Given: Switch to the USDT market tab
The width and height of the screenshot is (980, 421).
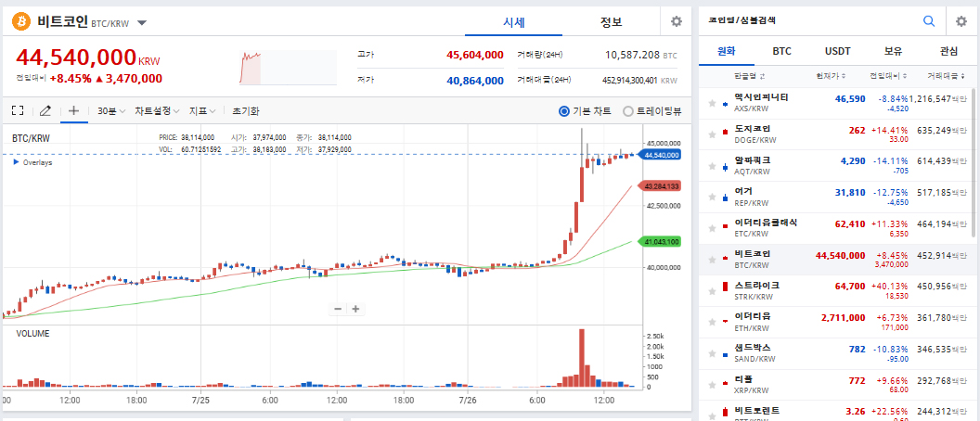Looking at the screenshot, I should (x=837, y=51).
